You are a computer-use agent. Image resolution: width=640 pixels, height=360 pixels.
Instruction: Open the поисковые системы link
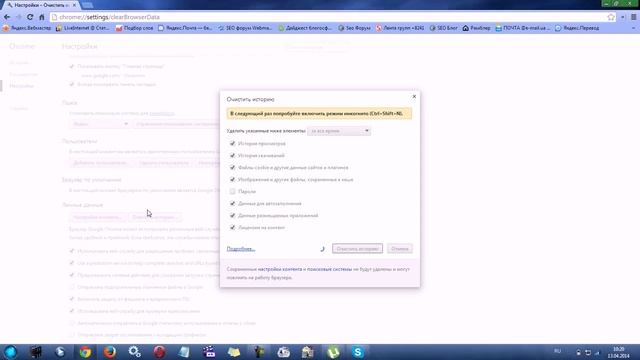[330, 269]
